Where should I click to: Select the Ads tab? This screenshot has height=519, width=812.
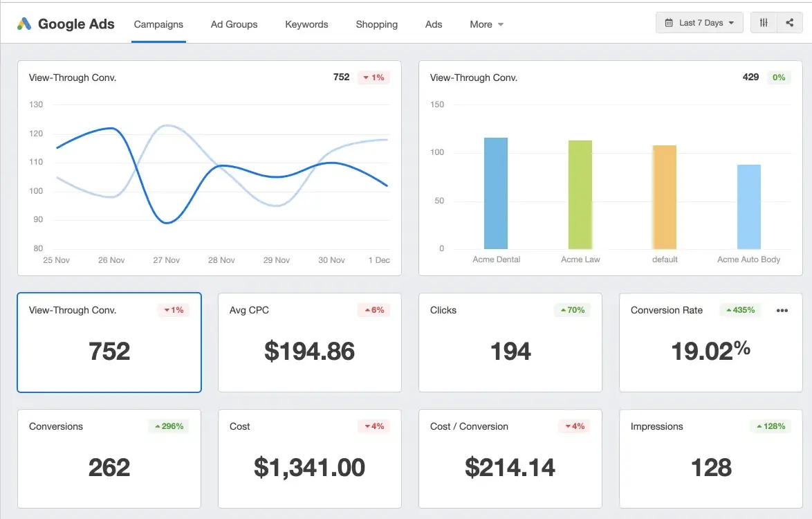[x=434, y=24]
